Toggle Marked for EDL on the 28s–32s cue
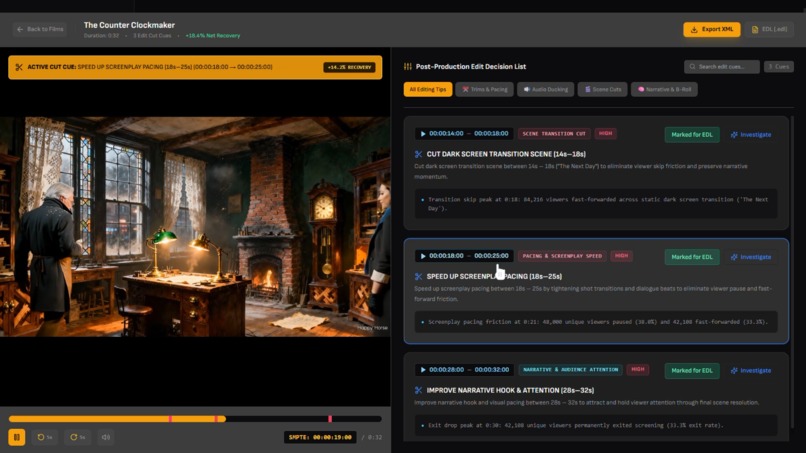 (692, 371)
